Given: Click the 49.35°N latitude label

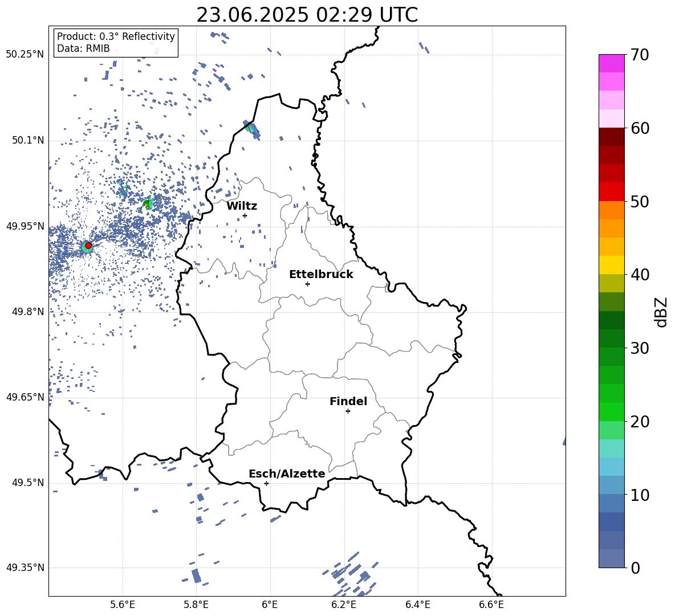Looking at the screenshot, I should click(x=25, y=568).
